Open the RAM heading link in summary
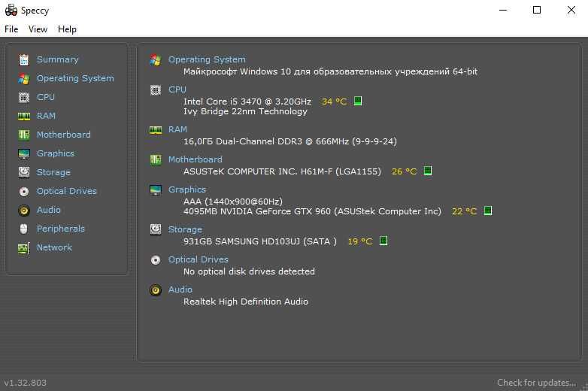The width and height of the screenshot is (588, 391). [177, 129]
